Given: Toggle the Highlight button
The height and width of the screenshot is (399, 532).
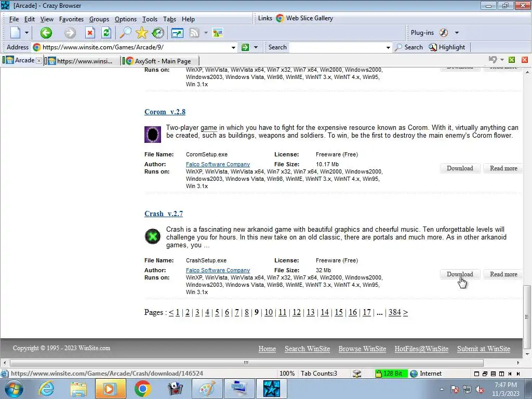Looking at the screenshot, I should pos(447,47).
